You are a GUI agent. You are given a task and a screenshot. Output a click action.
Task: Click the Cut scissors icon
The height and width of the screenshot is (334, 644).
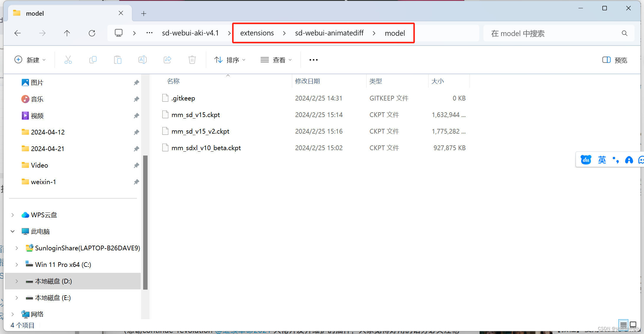[x=68, y=60]
